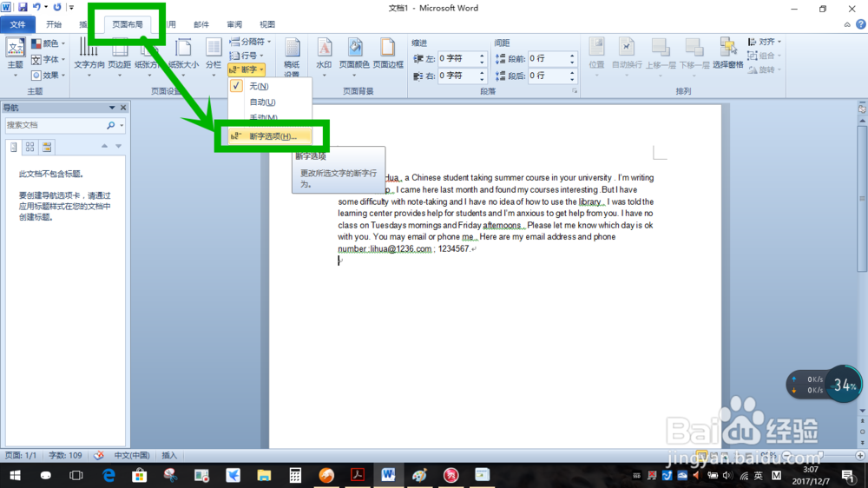
Task: Click word count (字数: 109) in status bar
Action: 65,455
